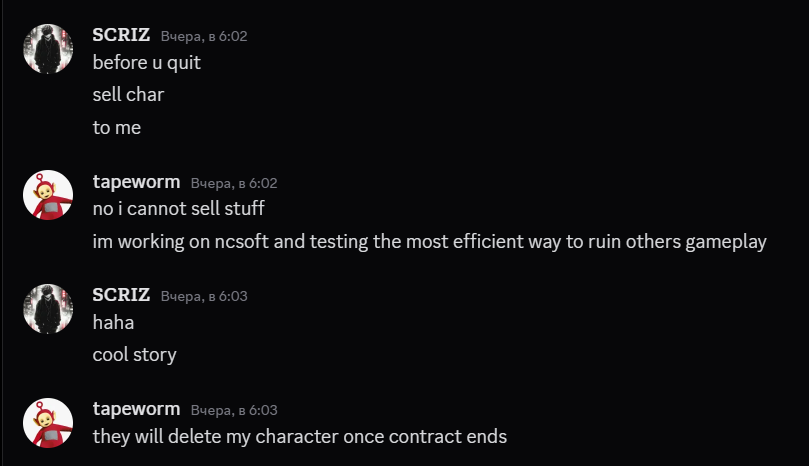Click the 6:03 timestamp next to SCRIZ
809x466 pixels.
(204, 296)
